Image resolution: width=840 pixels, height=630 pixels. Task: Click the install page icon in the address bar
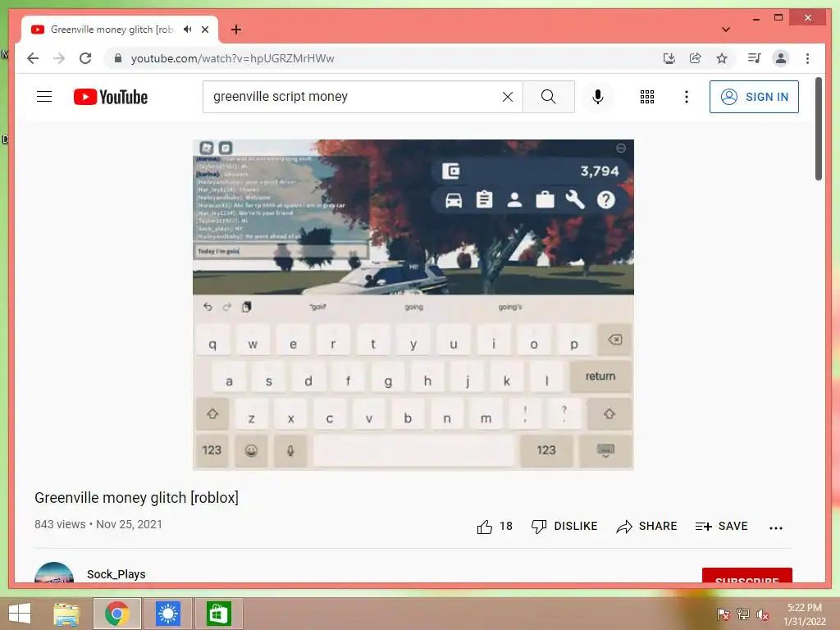[669, 58]
